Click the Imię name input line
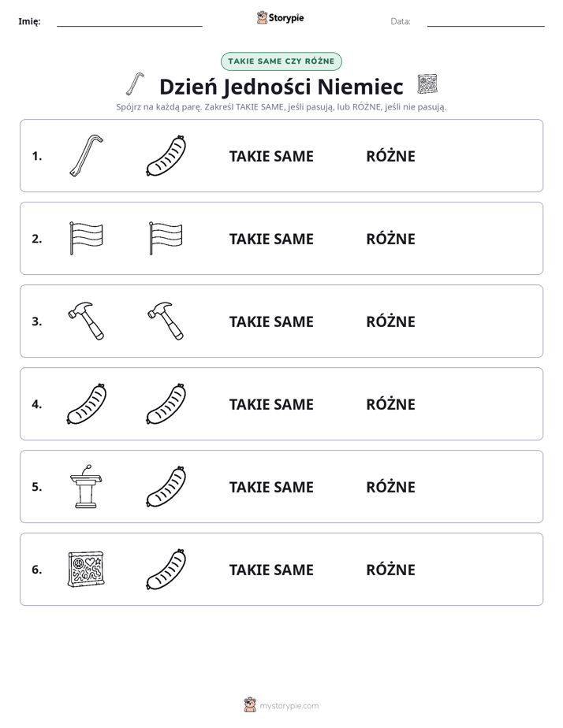Image resolution: width=563 pixels, height=728 pixels. click(129, 22)
